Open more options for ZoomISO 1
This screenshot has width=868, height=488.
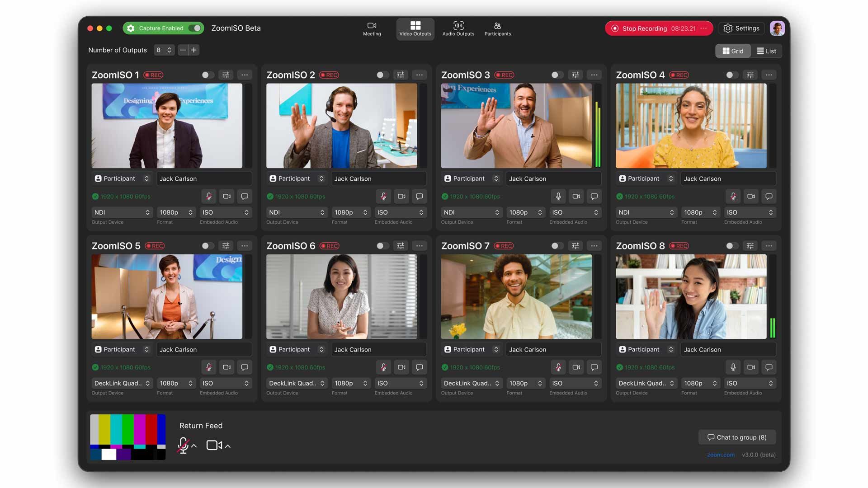coord(245,75)
